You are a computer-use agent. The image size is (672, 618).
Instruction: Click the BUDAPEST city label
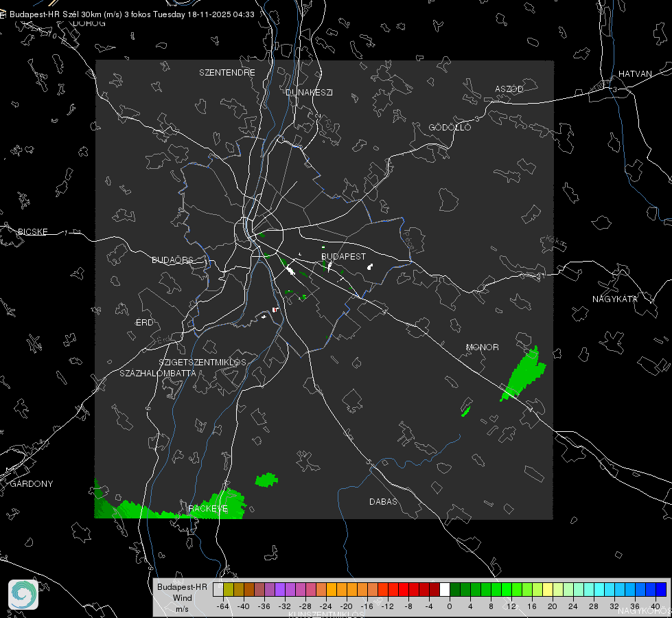(x=343, y=256)
